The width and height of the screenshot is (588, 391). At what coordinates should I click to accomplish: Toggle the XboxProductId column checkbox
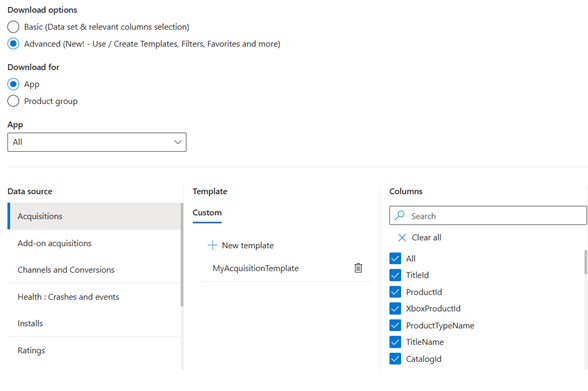tap(395, 309)
